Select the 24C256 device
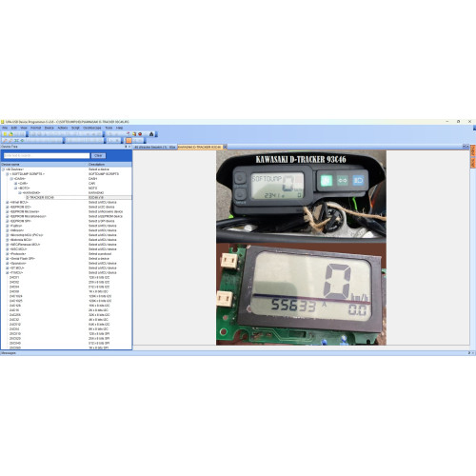Viewport: 476px width, 476px height. [15, 315]
